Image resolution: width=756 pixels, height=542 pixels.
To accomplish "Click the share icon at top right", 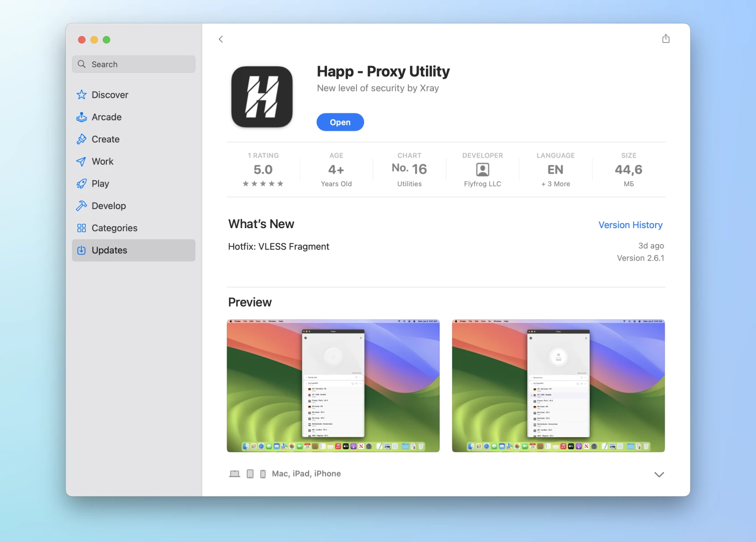I will click(x=666, y=39).
